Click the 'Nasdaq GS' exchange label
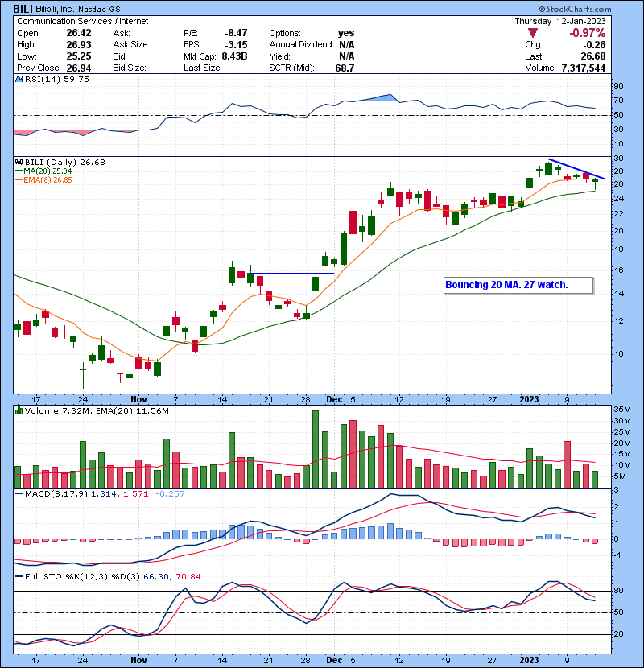 point(99,9)
